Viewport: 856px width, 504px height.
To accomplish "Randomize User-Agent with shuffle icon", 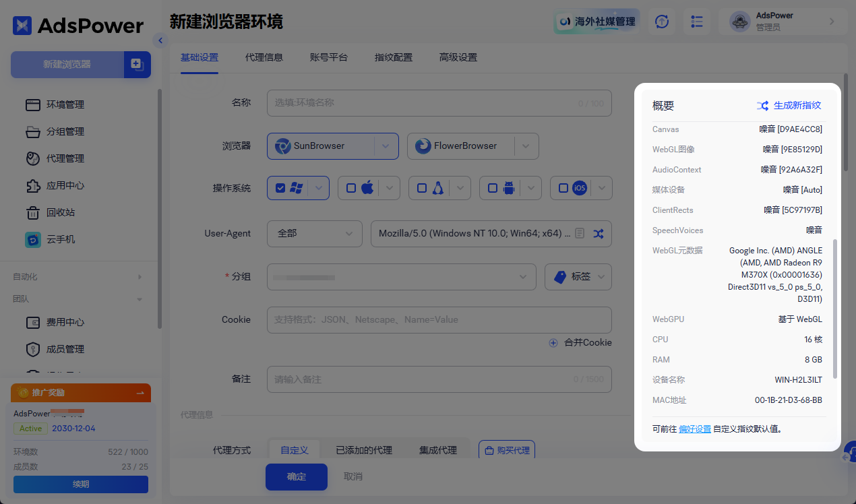I will (599, 233).
